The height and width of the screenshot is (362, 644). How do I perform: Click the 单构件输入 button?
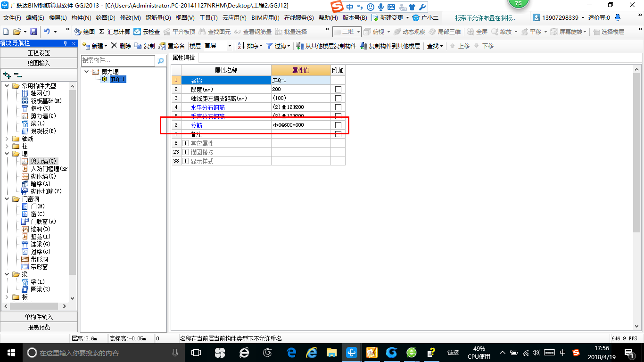(x=39, y=317)
